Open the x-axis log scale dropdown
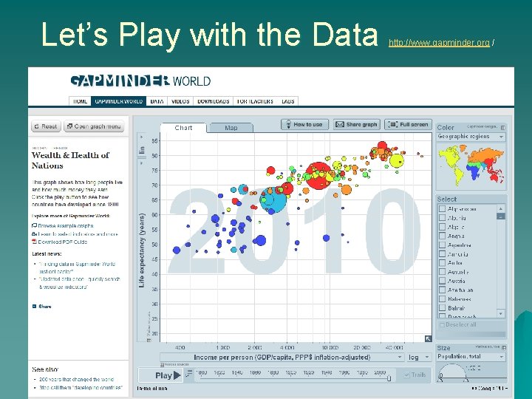 pos(419,358)
